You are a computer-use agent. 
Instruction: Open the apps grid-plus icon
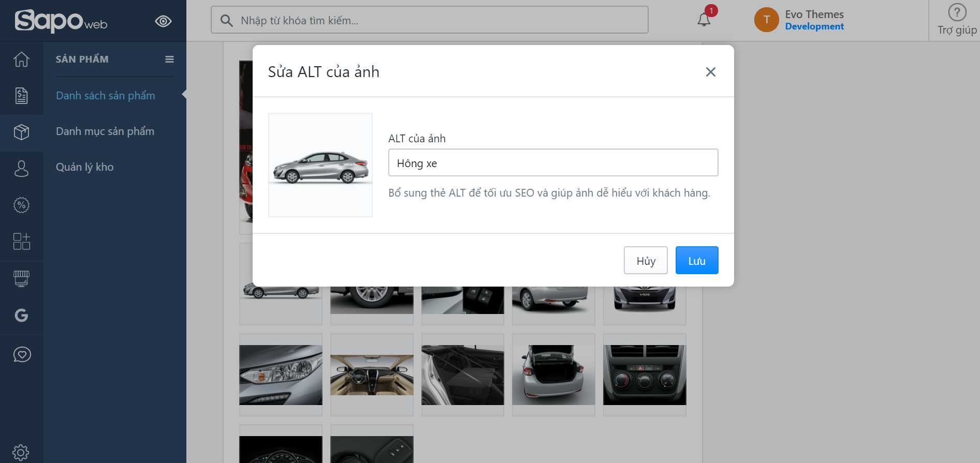coord(21,241)
